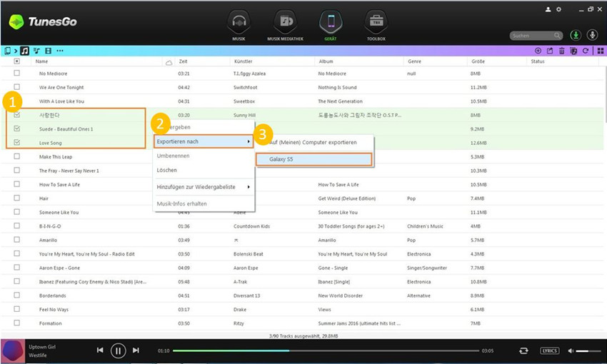This screenshot has width=607, height=364.
Task: Click the cloud column header icon
Action: click(x=169, y=62)
